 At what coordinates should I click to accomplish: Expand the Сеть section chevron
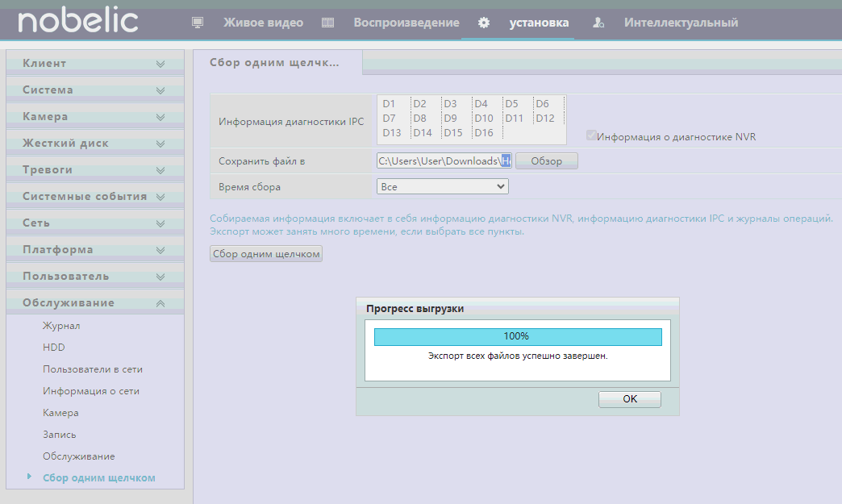click(160, 223)
